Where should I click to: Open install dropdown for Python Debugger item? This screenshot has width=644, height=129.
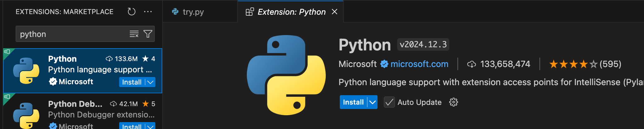tap(150, 126)
